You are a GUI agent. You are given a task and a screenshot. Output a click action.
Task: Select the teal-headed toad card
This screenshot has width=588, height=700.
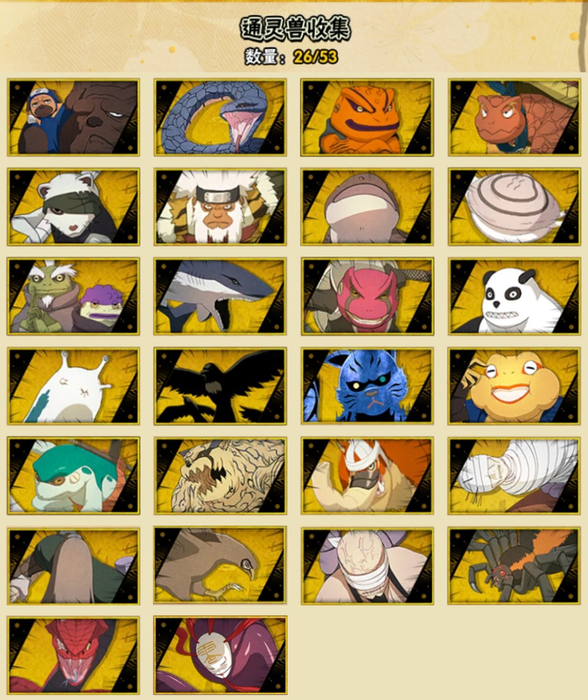pyautogui.click(x=73, y=476)
